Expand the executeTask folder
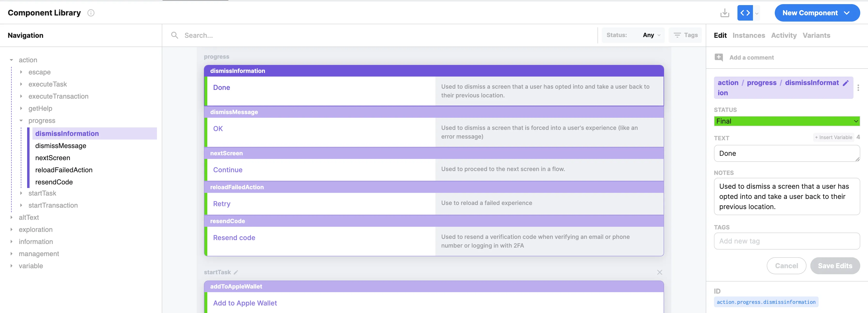 (21, 84)
